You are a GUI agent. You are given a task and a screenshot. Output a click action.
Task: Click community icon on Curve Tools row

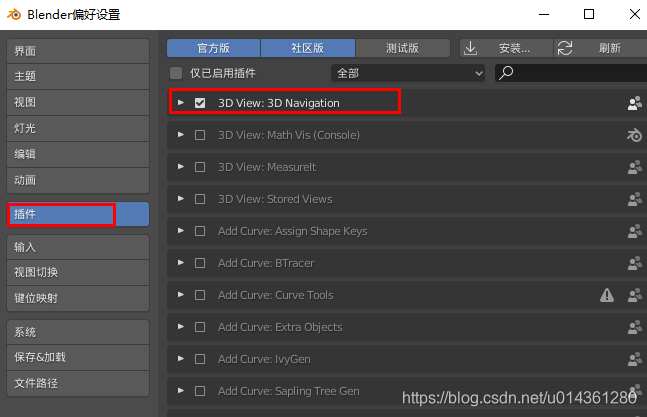point(635,295)
